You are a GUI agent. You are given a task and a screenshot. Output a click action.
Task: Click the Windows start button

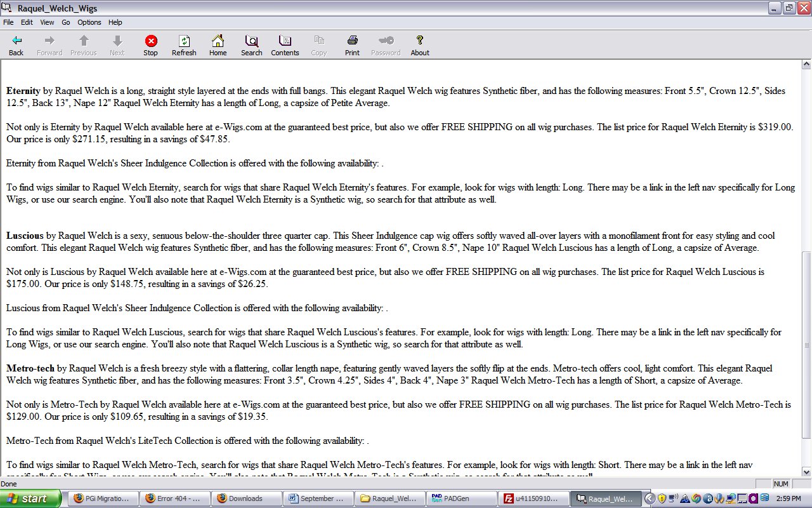(30, 498)
